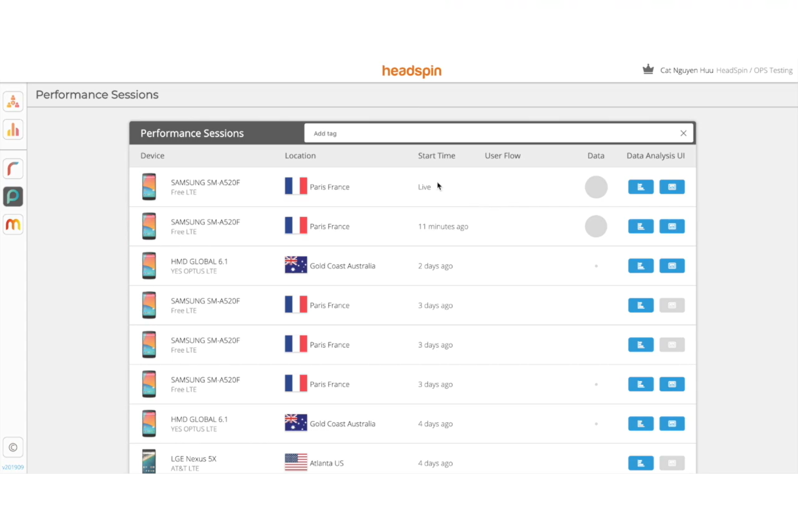
Task: Click HeadSpin / OPS Testing organization label
Action: [x=754, y=70]
